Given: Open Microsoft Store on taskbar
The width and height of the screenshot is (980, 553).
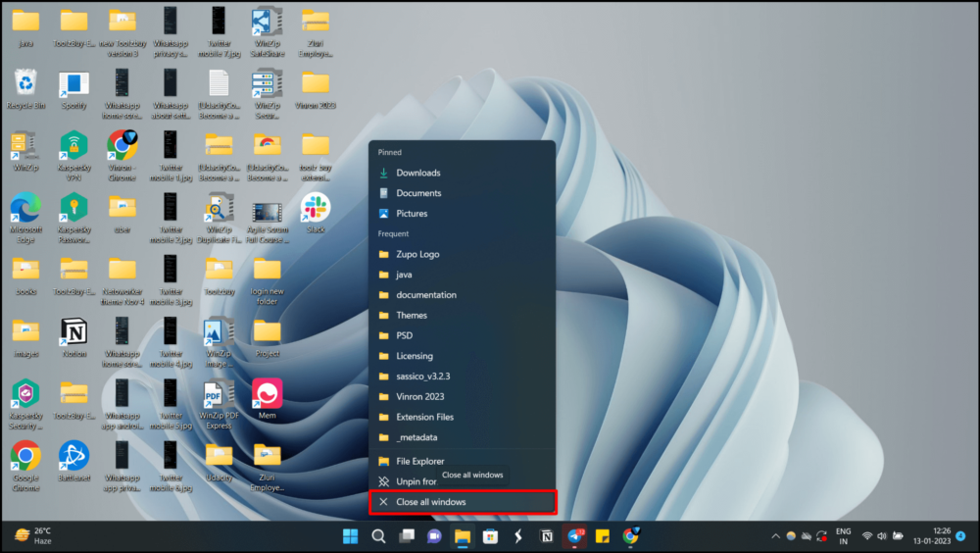Looking at the screenshot, I should (491, 536).
